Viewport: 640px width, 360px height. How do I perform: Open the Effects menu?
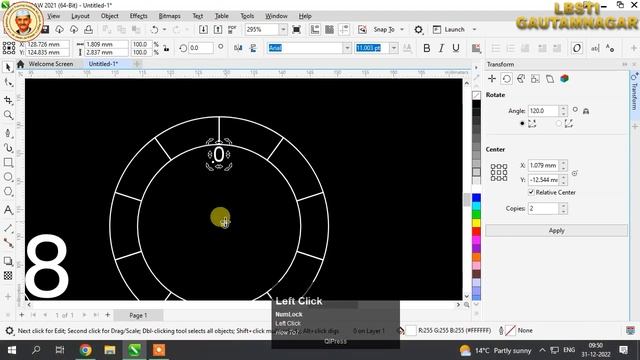(x=138, y=16)
